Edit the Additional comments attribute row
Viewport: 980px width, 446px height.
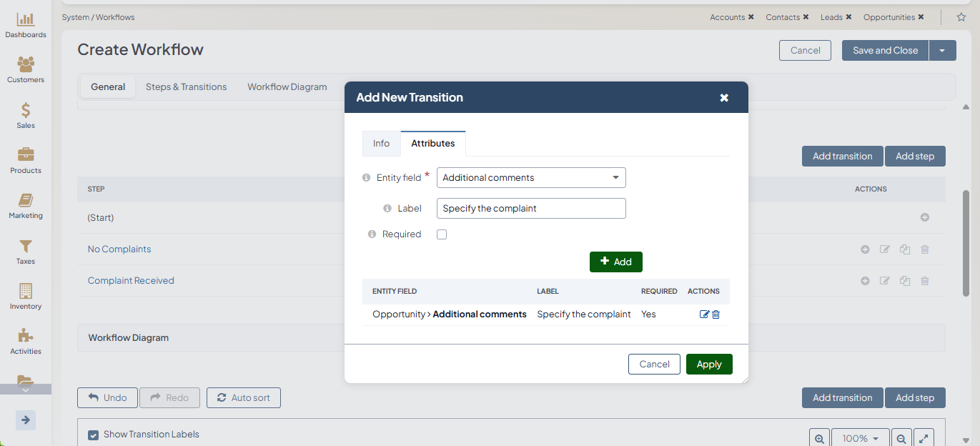[x=704, y=314]
